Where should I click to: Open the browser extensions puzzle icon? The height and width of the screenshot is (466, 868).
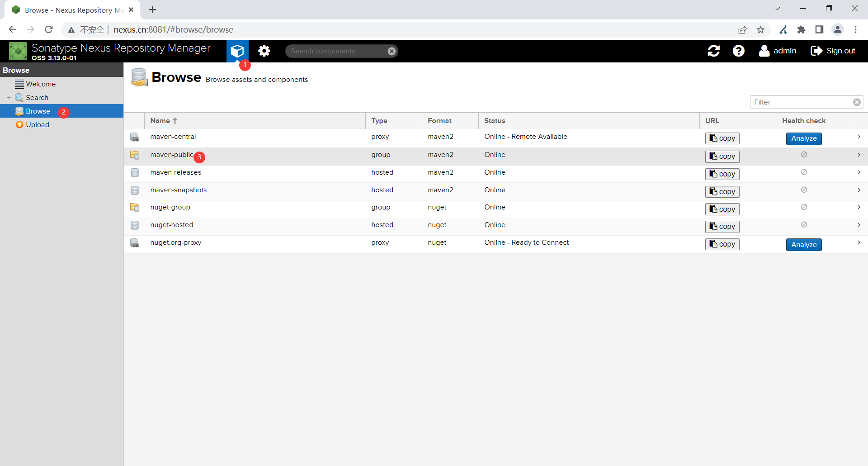coord(801,30)
